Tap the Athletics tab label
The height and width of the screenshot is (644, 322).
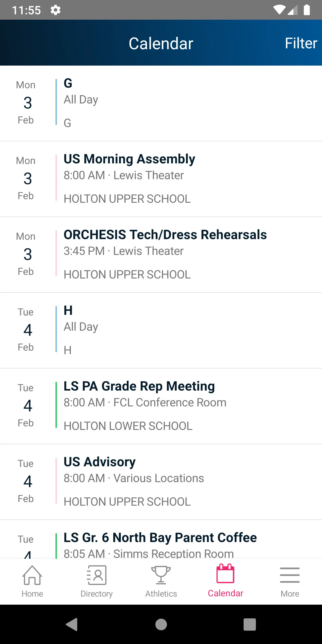(161, 594)
